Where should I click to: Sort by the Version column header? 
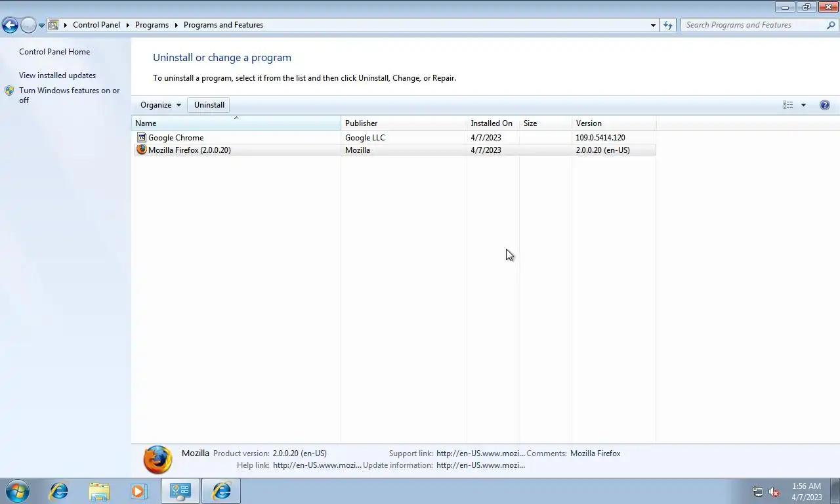click(x=614, y=123)
